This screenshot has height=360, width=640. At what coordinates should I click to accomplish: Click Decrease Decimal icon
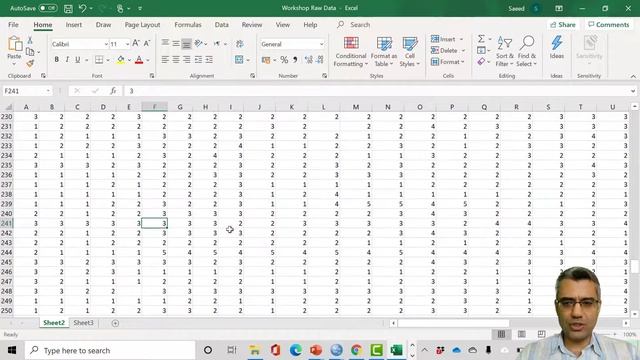pyautogui.click(x=320, y=60)
